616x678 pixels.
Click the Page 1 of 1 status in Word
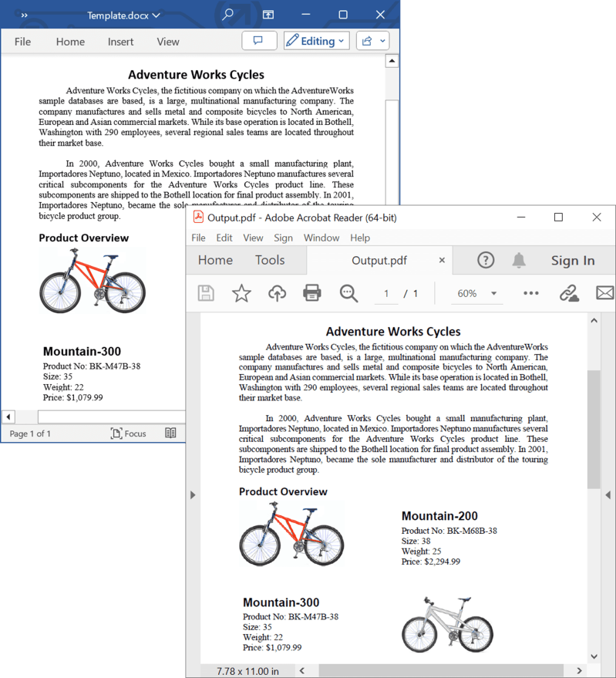pos(30,433)
